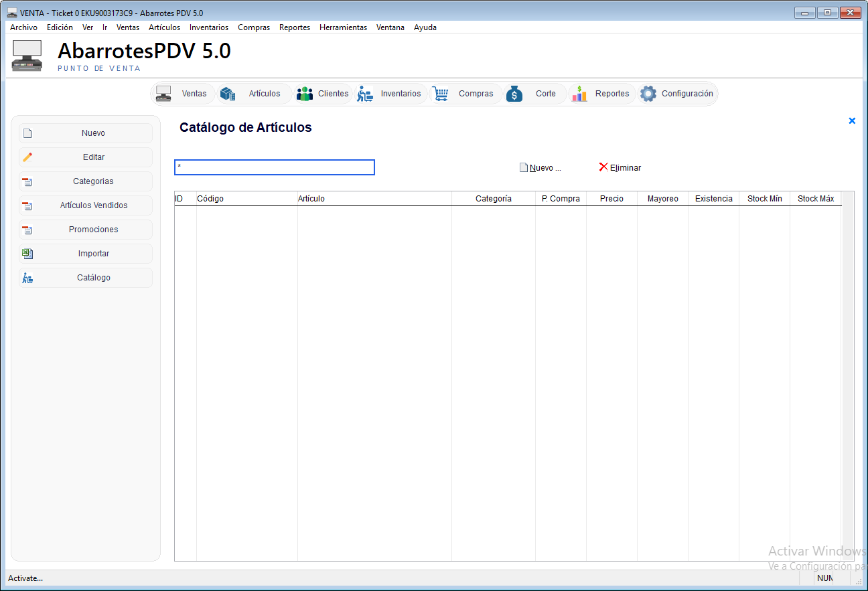Click the Stock Mín column header

[765, 199]
